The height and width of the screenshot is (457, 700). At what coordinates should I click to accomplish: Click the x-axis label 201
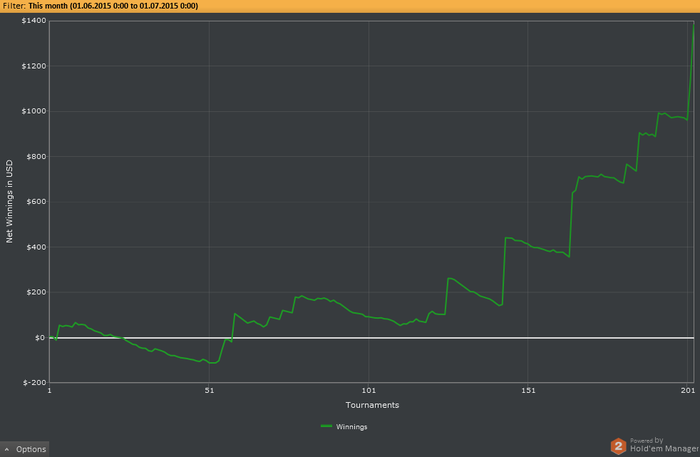[688, 391]
